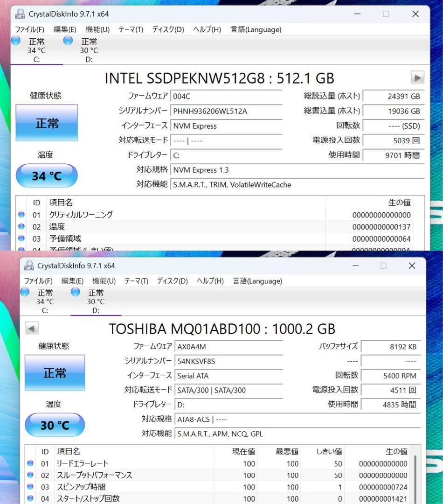Click status dot for 予備領域 row 03

point(21,238)
